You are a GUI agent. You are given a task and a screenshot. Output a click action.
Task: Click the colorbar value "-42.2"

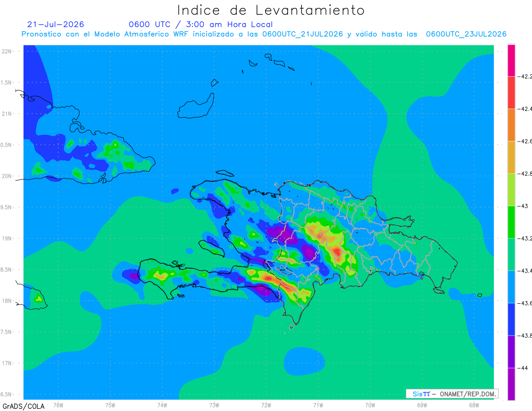[525, 77]
